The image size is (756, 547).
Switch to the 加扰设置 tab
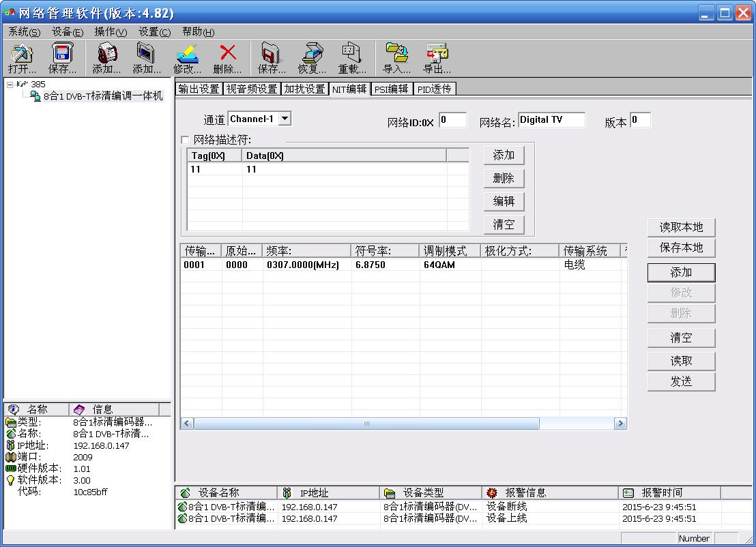click(x=304, y=89)
